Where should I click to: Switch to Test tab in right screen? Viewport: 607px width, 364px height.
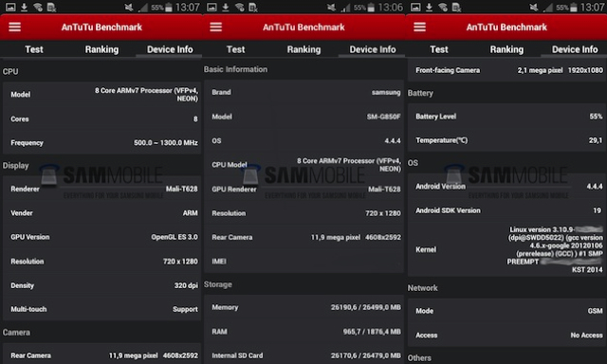[x=439, y=49]
